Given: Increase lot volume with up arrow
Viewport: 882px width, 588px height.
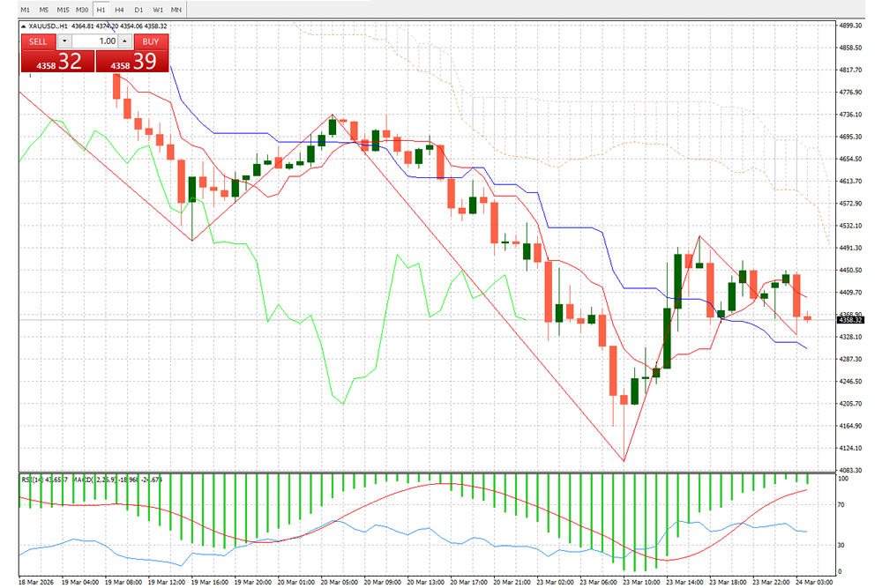Looking at the screenshot, I should point(124,41).
